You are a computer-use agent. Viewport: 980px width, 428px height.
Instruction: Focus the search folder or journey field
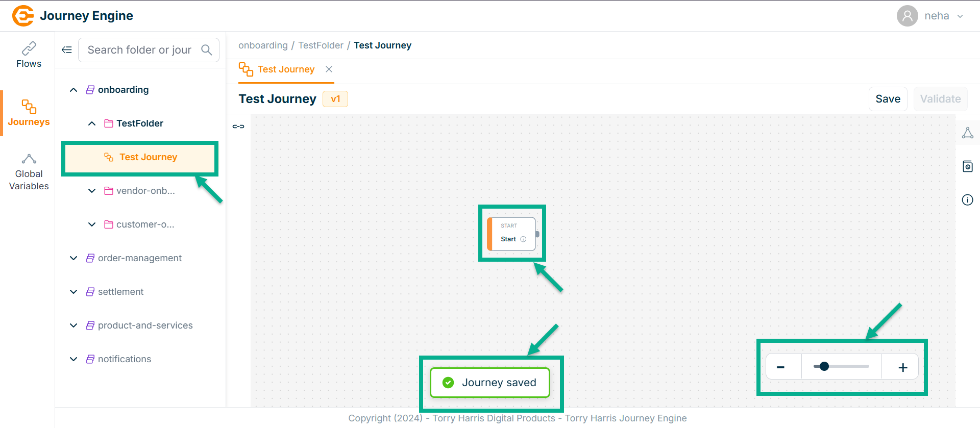[x=139, y=50]
